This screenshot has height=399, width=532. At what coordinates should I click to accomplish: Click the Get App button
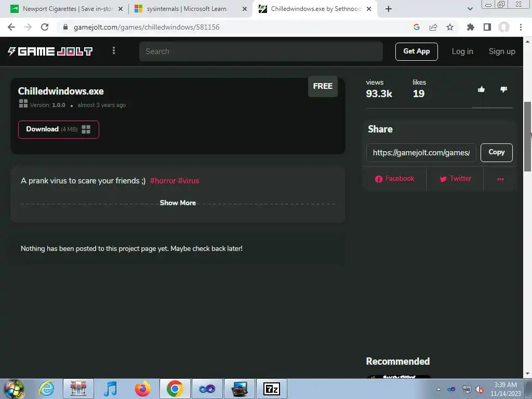[416, 51]
